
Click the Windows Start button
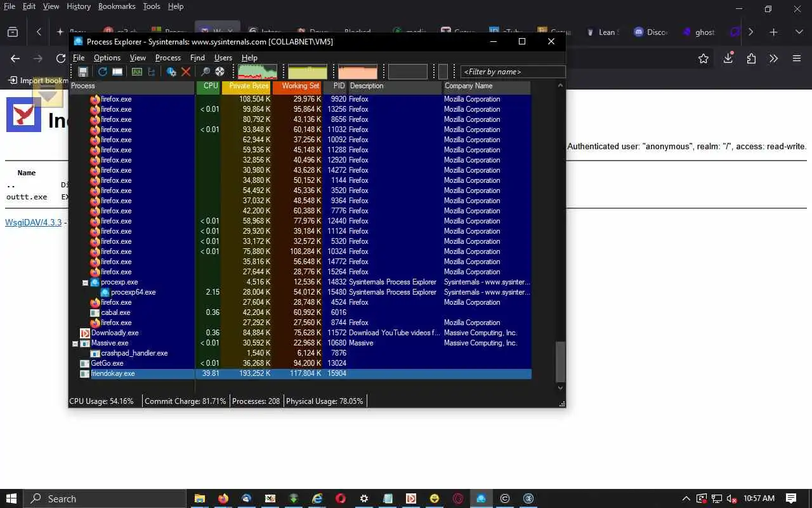tap(11, 498)
